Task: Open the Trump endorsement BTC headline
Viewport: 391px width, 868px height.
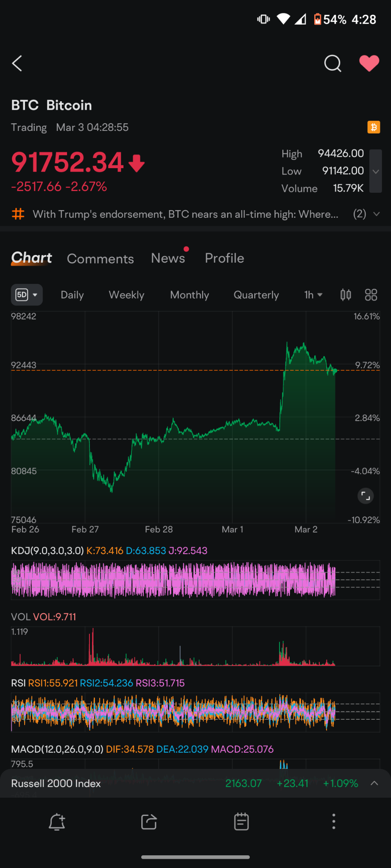Action: [x=185, y=214]
